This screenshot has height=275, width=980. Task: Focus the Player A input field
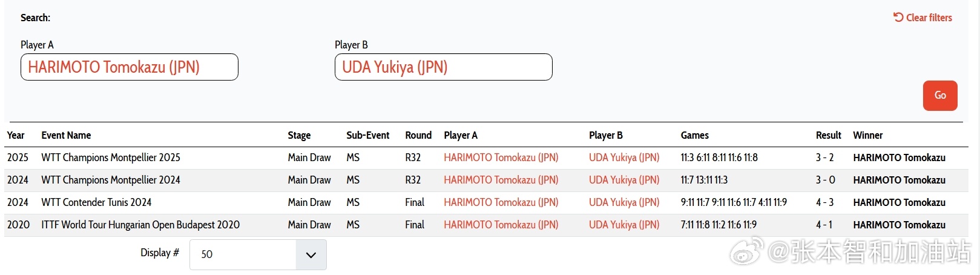(130, 67)
